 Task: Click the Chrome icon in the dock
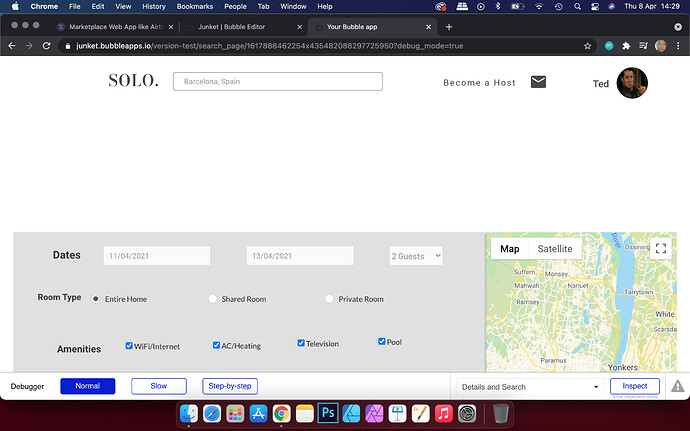[x=282, y=413]
